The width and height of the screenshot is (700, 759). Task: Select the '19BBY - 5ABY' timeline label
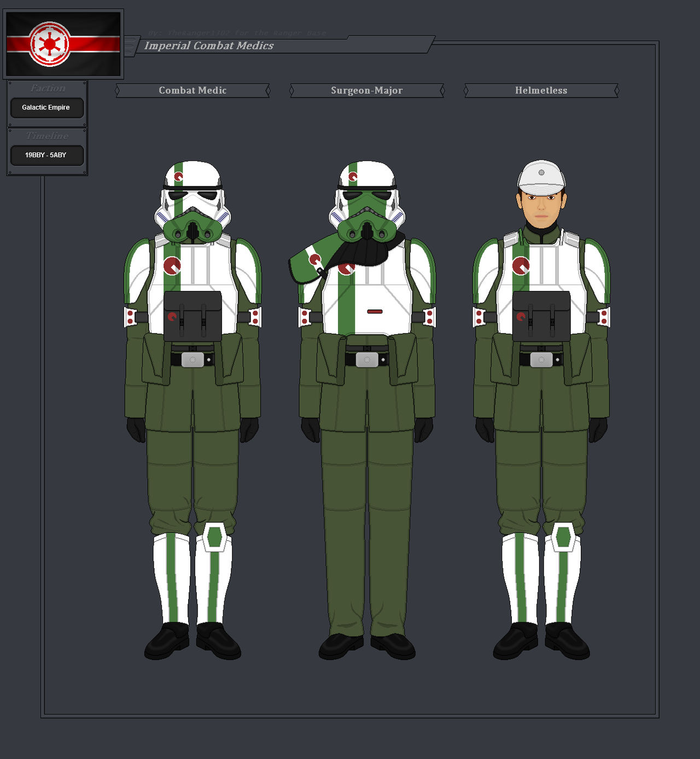[x=46, y=155]
